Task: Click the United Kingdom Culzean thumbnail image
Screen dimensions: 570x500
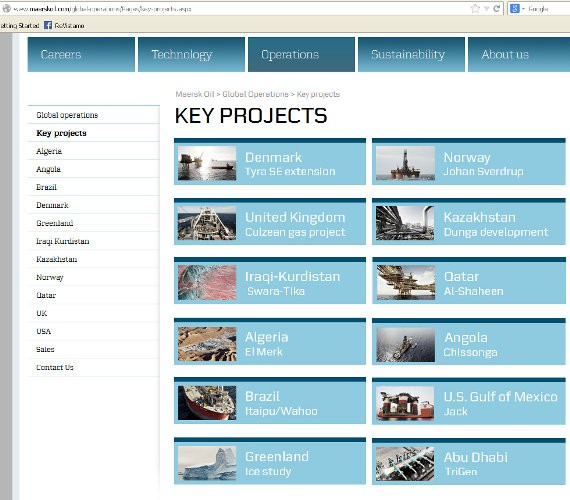Action: pos(207,223)
